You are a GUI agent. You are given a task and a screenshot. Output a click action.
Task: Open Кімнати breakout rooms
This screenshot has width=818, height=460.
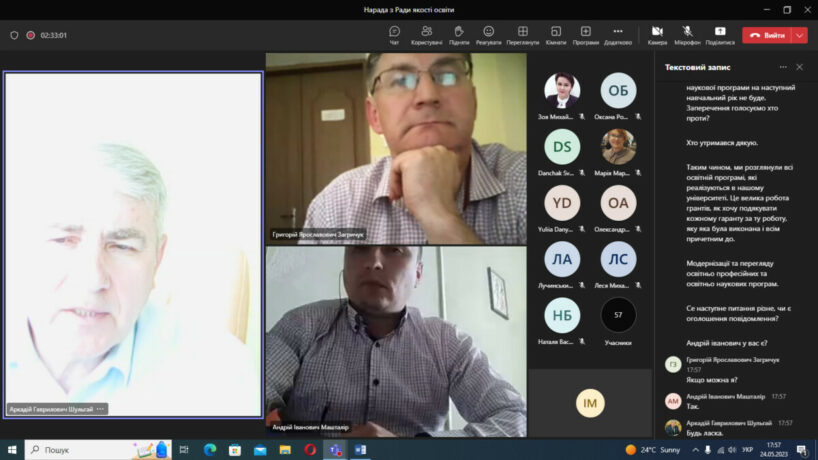pyautogui.click(x=555, y=35)
